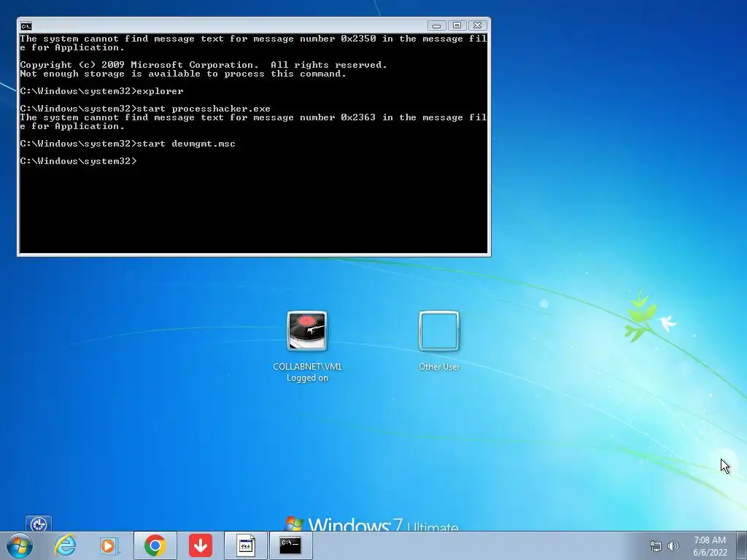Click the last C:\Windows\system32> prompt

78,161
